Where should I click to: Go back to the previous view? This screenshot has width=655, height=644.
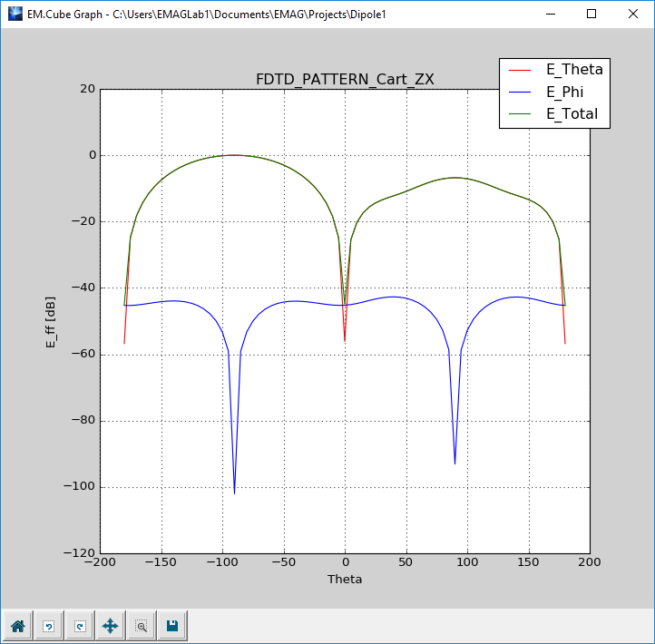click(48, 625)
